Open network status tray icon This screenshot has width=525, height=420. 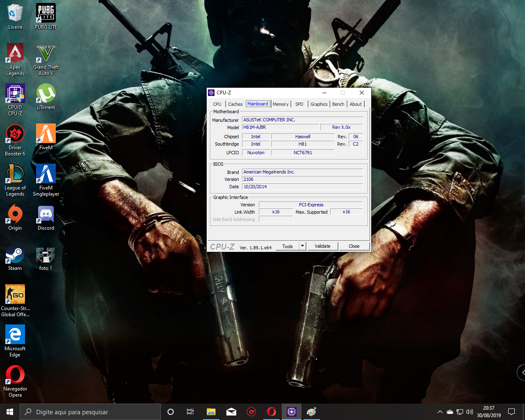coord(460,412)
